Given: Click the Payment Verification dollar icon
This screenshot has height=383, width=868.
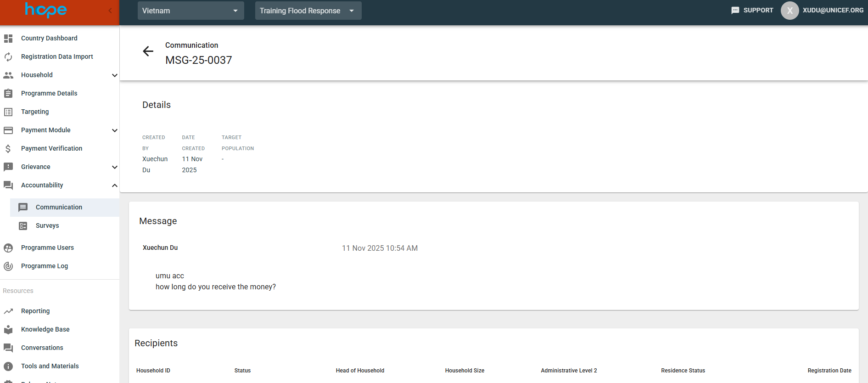Looking at the screenshot, I should tap(8, 149).
